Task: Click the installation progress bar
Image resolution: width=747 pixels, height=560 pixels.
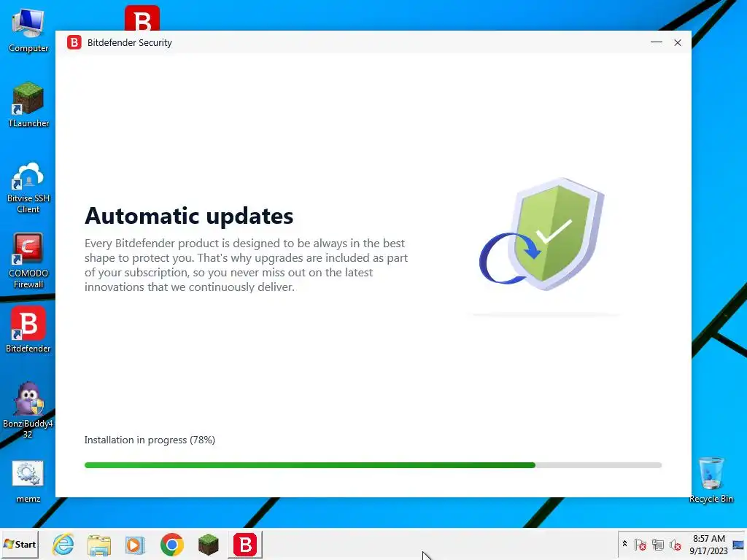Action: click(x=373, y=465)
